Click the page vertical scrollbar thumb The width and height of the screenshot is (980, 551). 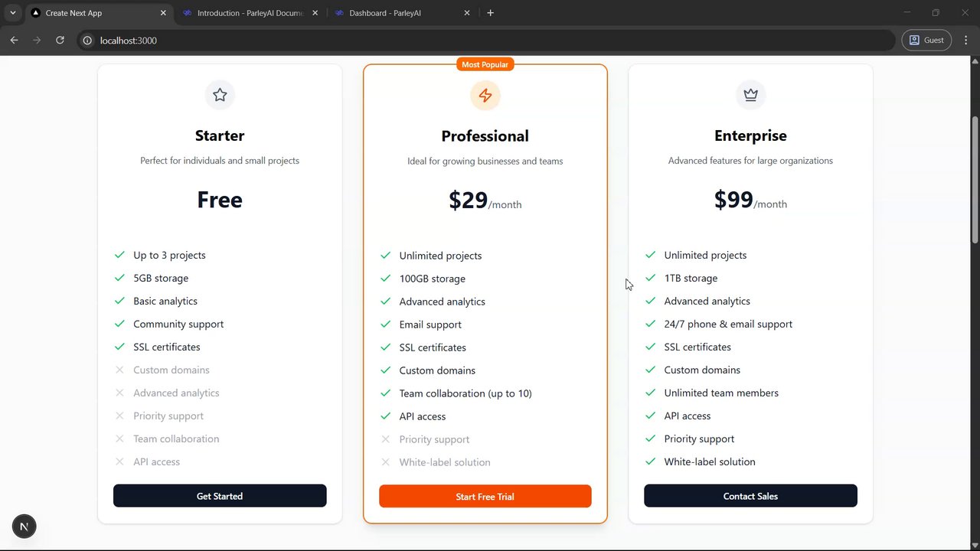[x=975, y=180]
